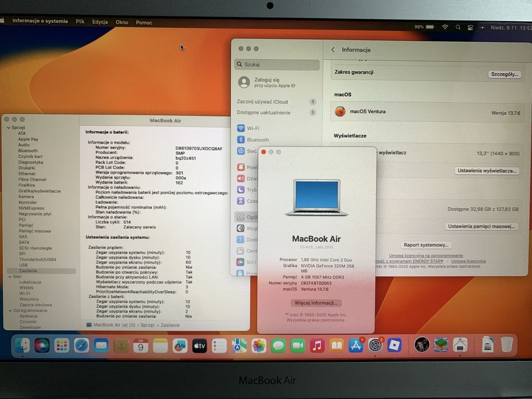
Task: Click the Szczegóły... warranty button
Action: (x=505, y=74)
